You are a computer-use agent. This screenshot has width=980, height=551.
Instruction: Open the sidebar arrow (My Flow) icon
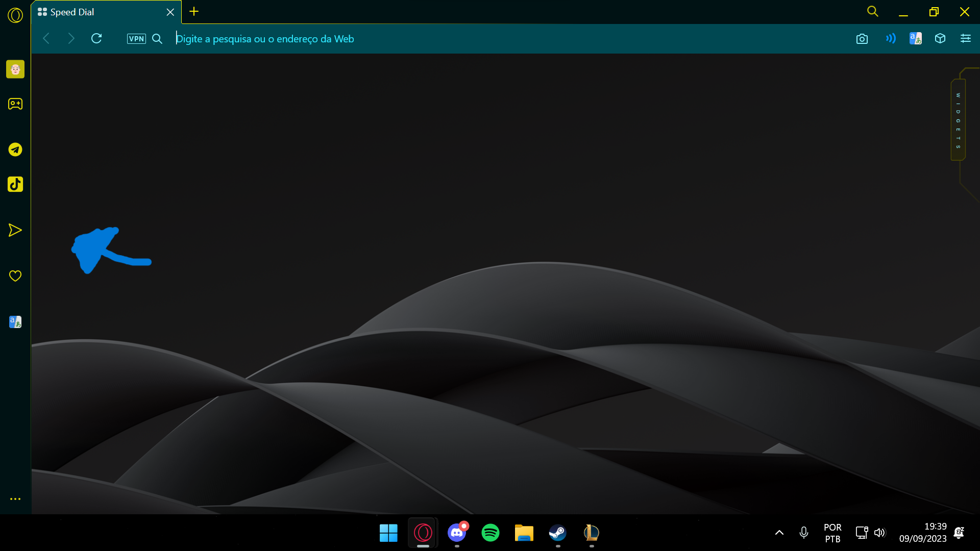pyautogui.click(x=15, y=230)
